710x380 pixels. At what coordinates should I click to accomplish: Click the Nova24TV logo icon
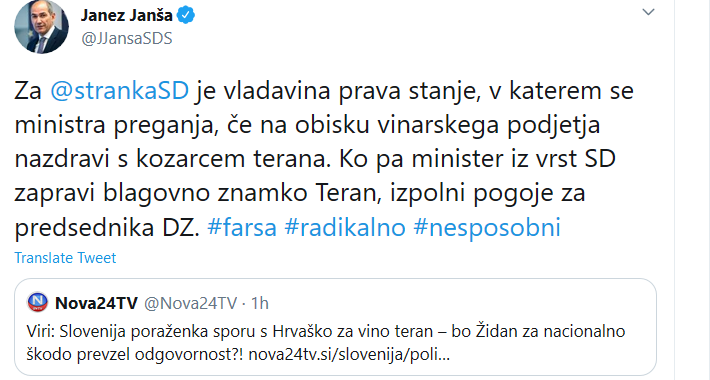coord(38,303)
